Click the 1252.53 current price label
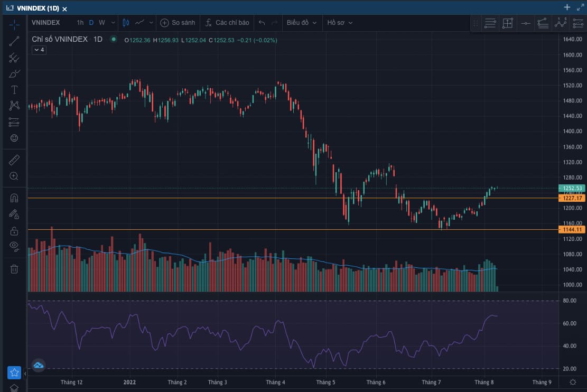Image resolution: width=587 pixels, height=392 pixels. click(x=572, y=188)
